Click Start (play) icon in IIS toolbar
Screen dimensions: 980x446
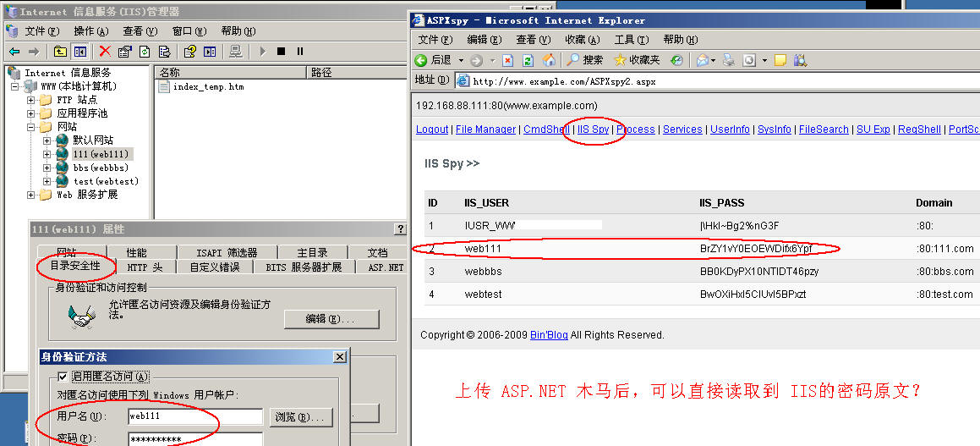pos(262,52)
